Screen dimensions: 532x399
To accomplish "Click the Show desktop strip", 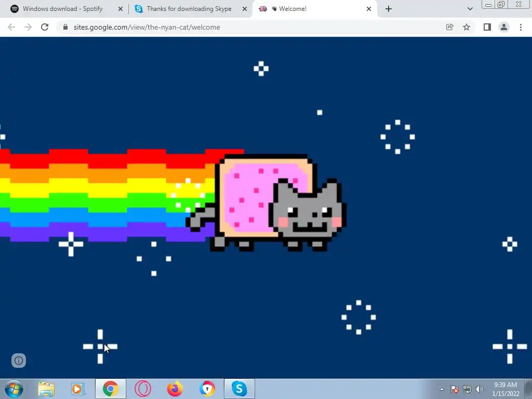I will pyautogui.click(x=528, y=389).
